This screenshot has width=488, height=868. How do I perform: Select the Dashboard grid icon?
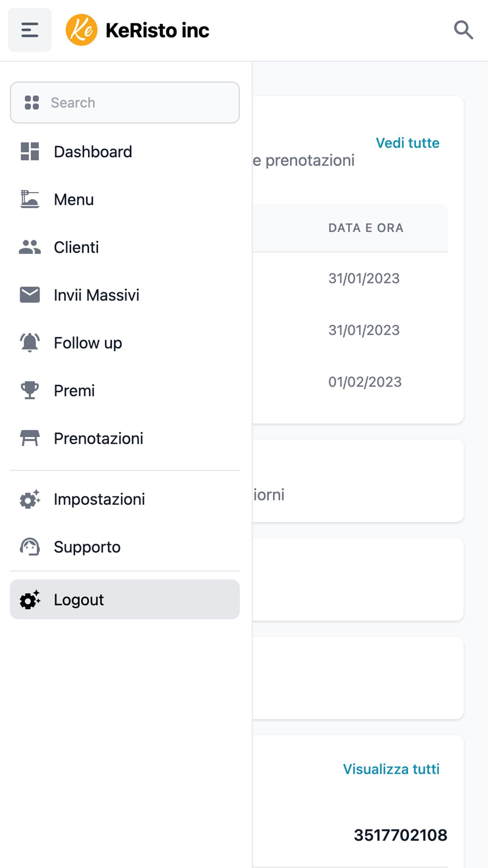(x=30, y=152)
